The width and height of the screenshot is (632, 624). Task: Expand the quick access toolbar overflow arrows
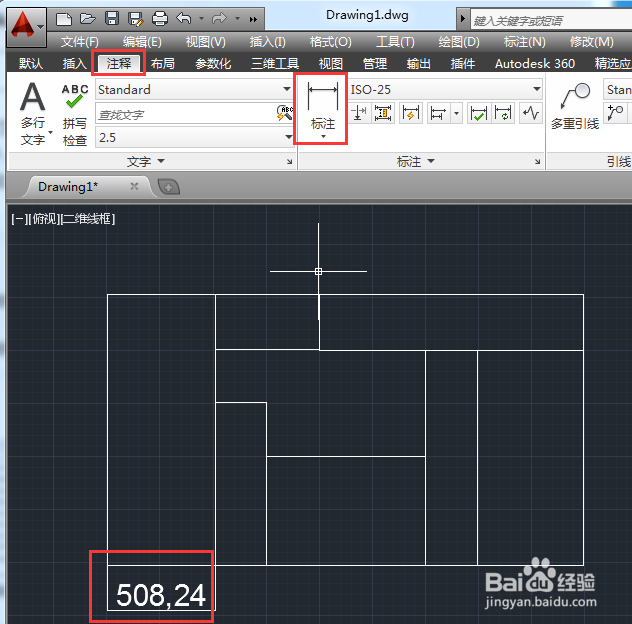[x=253, y=19]
